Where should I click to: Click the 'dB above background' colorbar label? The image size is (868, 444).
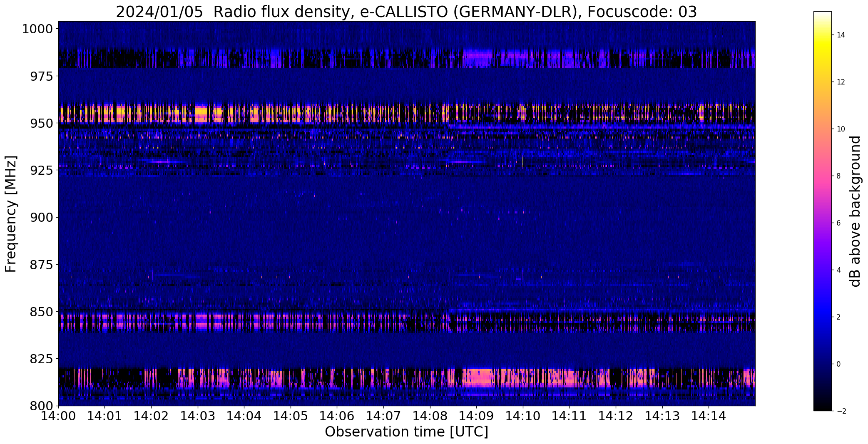[855, 211]
